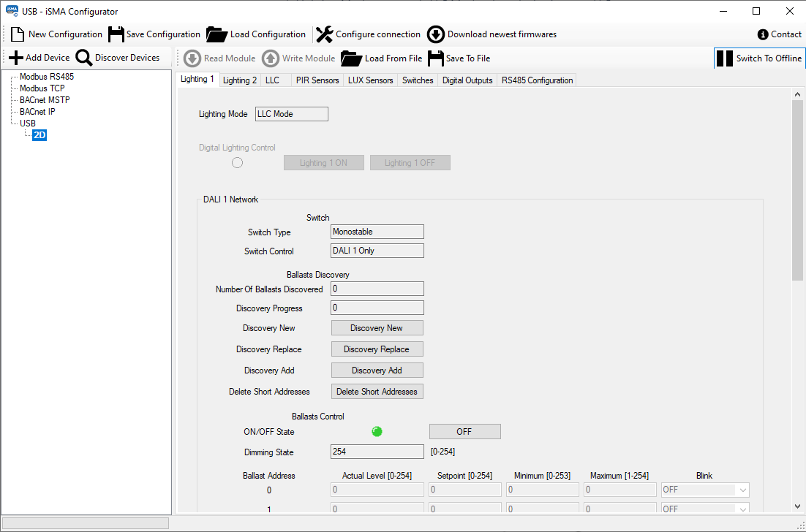
Task: Toggle Ballasts Control OFF state button
Action: [x=464, y=432]
